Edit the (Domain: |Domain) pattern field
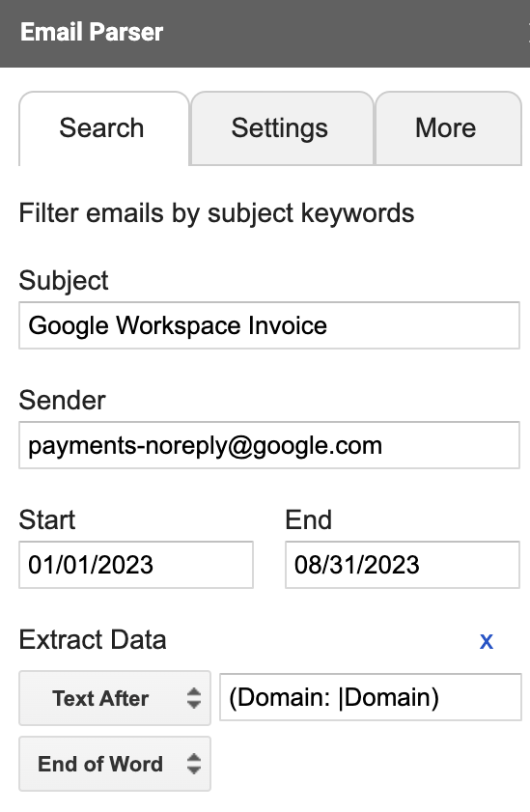Screen dimensions: 530x812 tap(371, 697)
